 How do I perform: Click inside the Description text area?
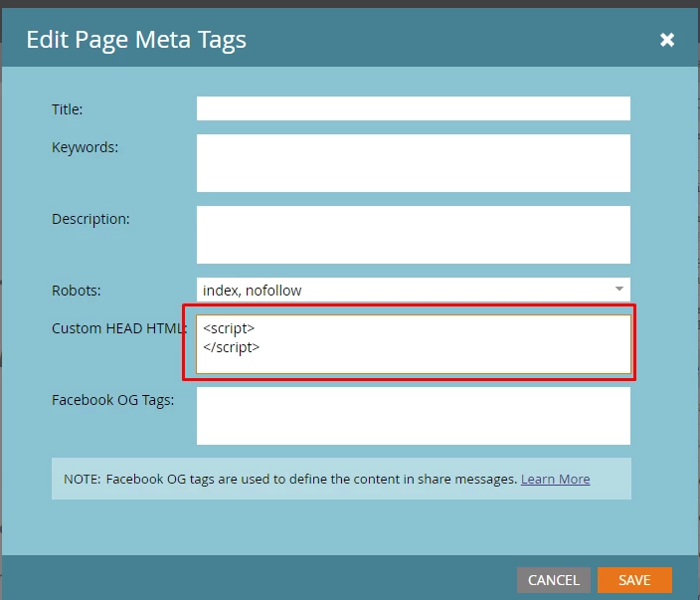coord(414,235)
